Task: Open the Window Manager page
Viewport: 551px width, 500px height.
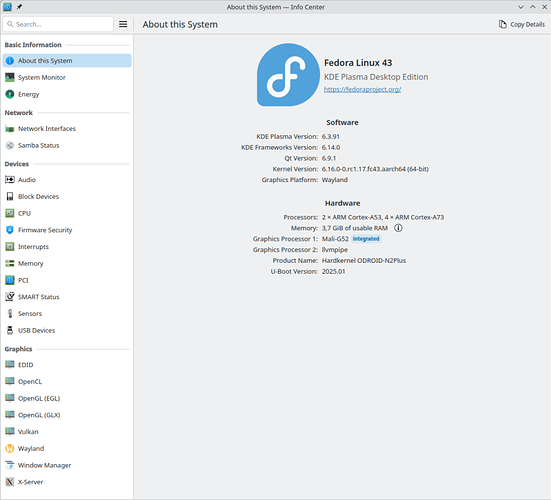Action: [x=67, y=465]
